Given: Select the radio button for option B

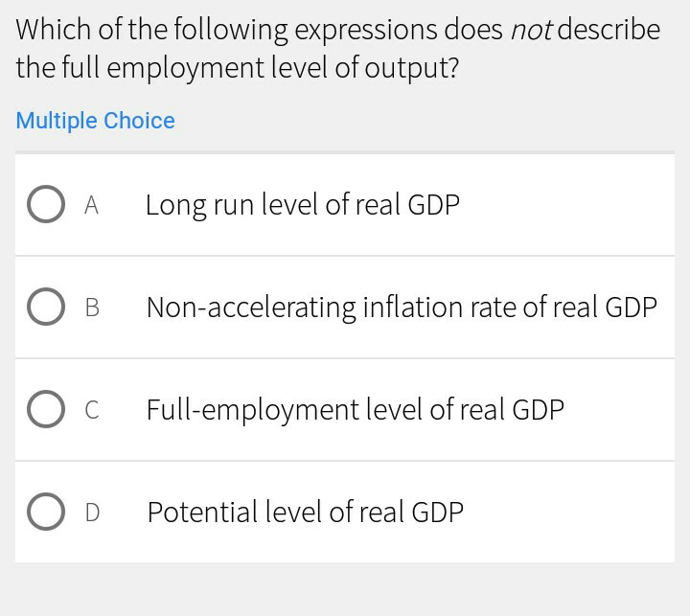Looking at the screenshot, I should tap(46, 308).
